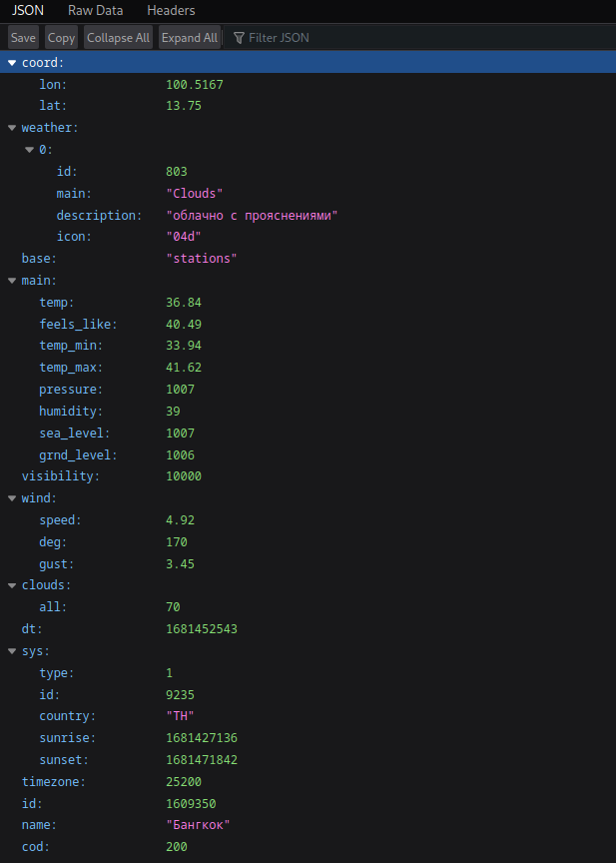Select the sys id value 9235
616x863 pixels.
coord(181,694)
